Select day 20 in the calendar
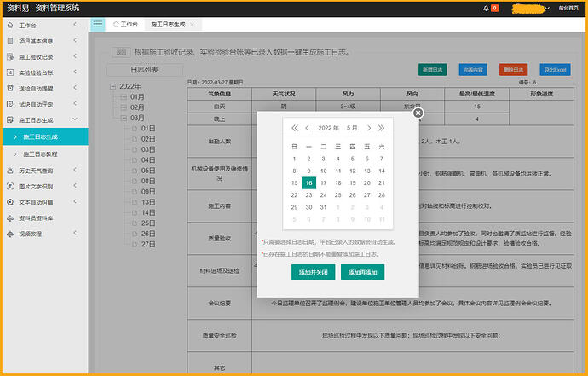 point(366,182)
